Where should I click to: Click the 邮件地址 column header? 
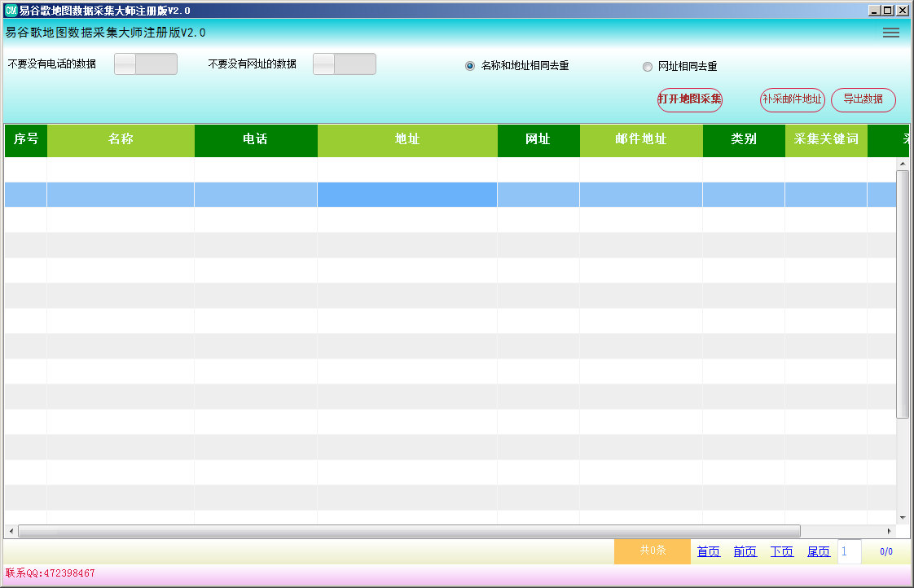coord(641,139)
